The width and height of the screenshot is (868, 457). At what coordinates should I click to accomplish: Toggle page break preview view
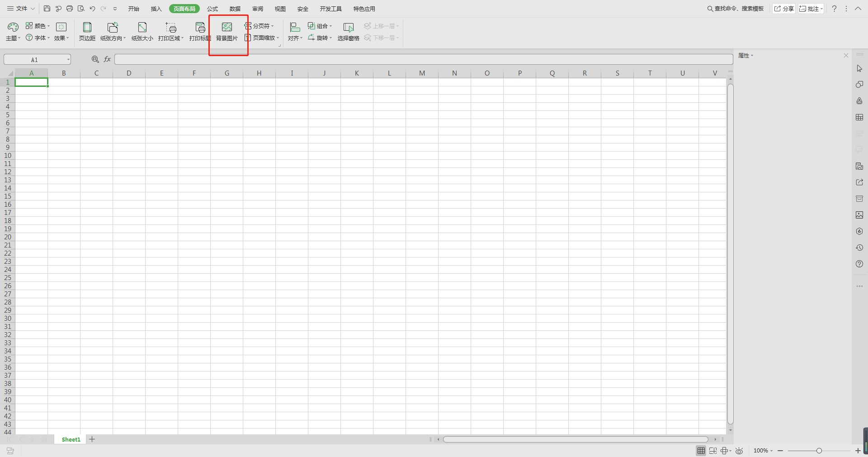[x=713, y=451]
